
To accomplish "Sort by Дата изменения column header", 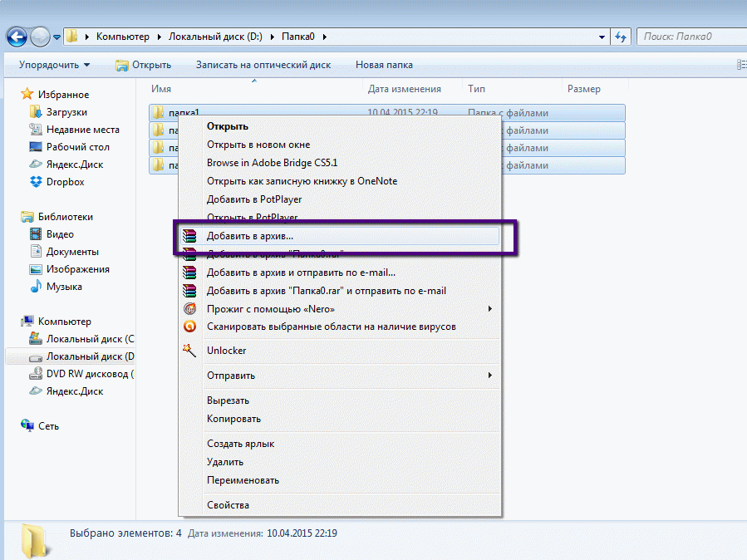I will point(405,89).
